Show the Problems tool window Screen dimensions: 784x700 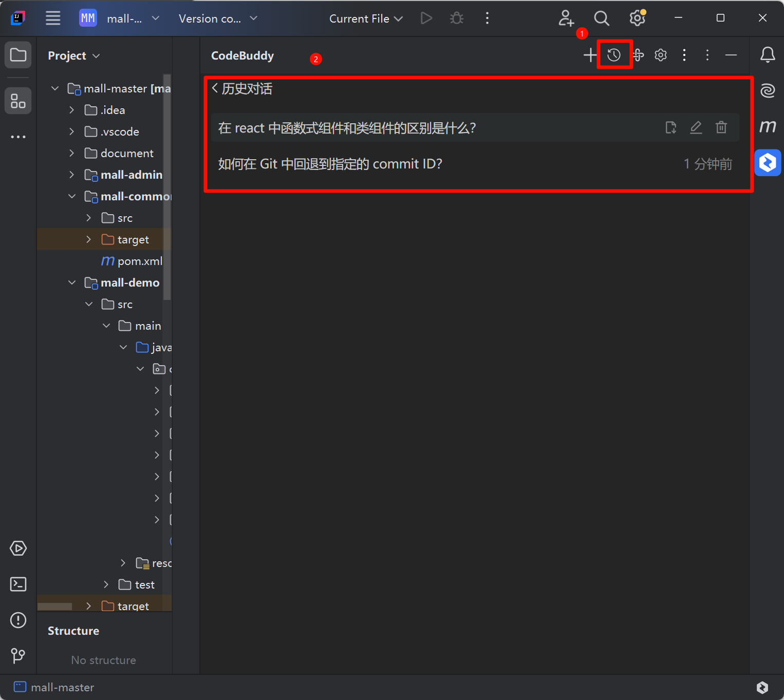point(18,620)
